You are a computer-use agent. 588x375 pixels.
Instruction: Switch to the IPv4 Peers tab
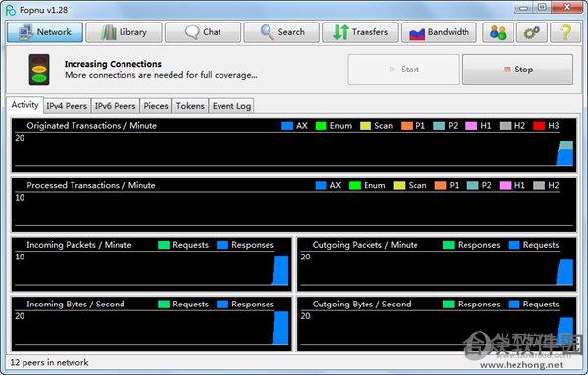click(67, 106)
